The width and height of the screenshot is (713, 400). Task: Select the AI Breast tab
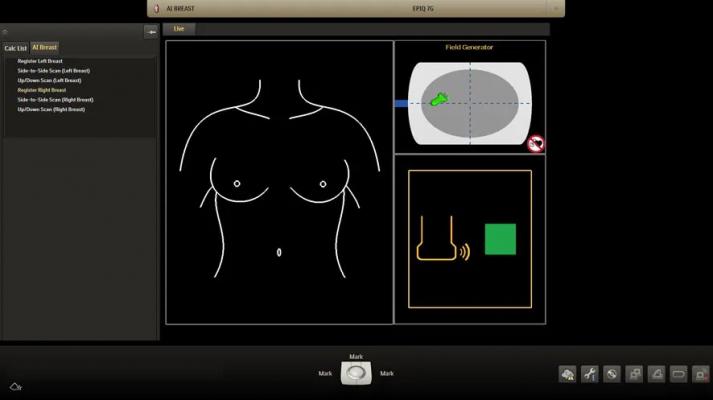point(44,47)
